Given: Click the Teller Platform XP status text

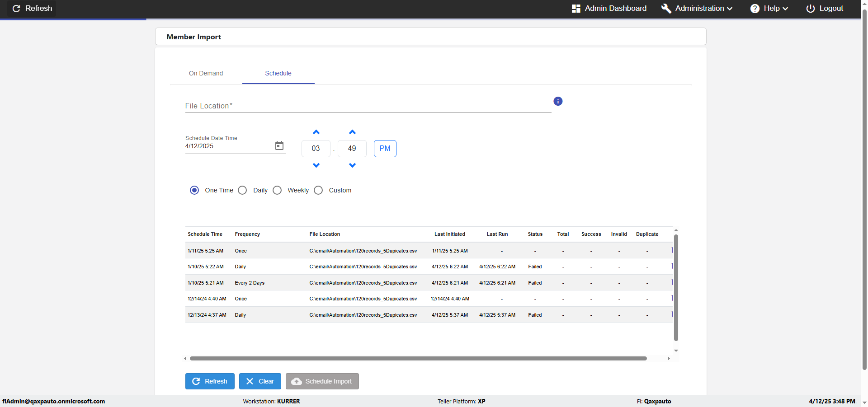Looking at the screenshot, I should (461, 401).
